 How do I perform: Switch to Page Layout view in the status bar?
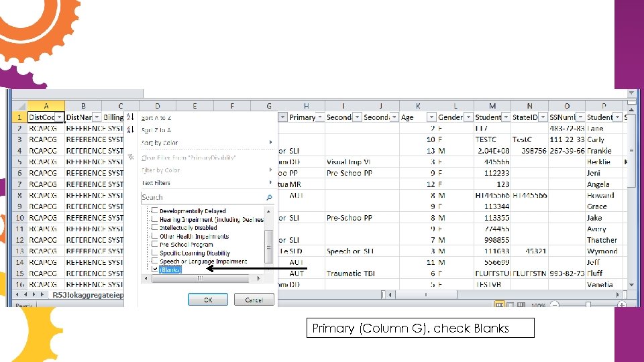(x=511, y=305)
